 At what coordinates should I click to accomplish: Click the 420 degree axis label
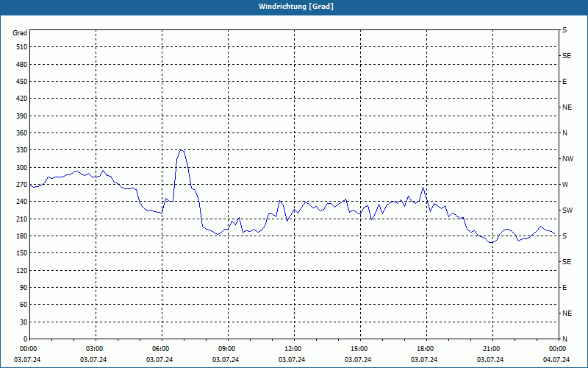tap(22, 99)
